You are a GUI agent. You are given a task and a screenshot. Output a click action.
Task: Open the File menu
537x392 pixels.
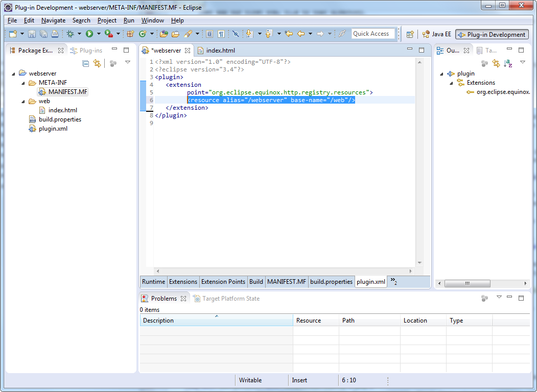coord(12,20)
